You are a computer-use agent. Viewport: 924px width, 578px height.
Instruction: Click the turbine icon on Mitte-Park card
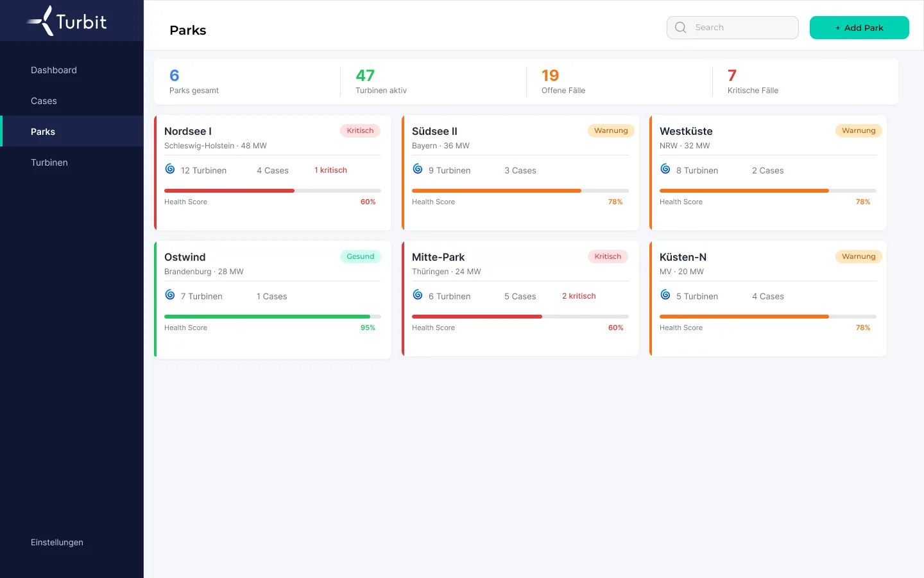click(x=418, y=295)
